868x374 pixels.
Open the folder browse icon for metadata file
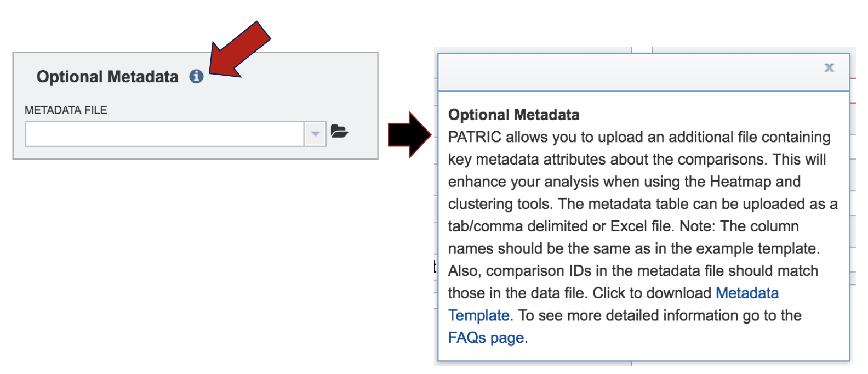(x=339, y=132)
